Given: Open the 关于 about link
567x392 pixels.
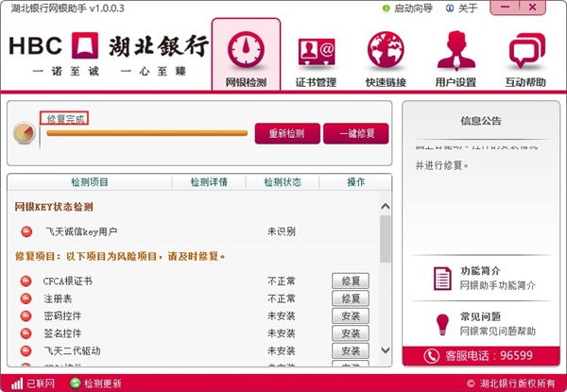Looking at the screenshot, I should pyautogui.click(x=468, y=9).
